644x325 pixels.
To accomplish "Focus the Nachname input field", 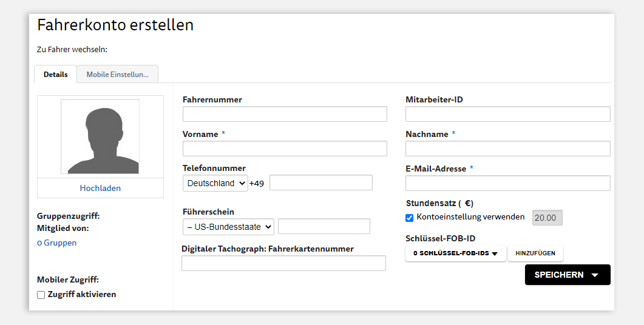I will [x=507, y=149].
